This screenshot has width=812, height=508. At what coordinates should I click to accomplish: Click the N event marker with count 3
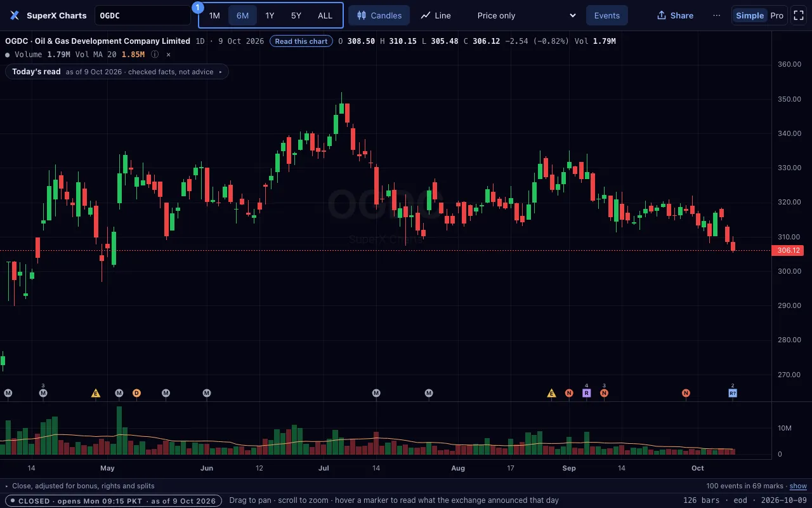coord(604,393)
